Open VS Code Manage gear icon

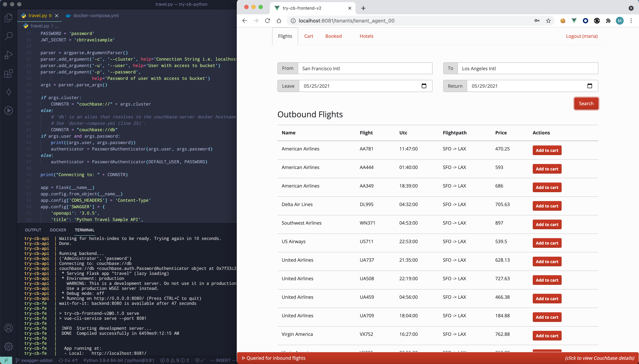point(9,347)
